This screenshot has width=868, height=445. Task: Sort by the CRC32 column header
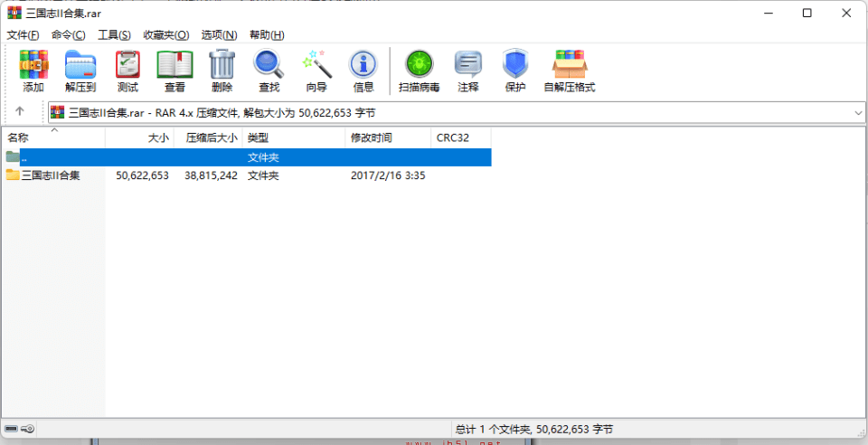click(461, 137)
